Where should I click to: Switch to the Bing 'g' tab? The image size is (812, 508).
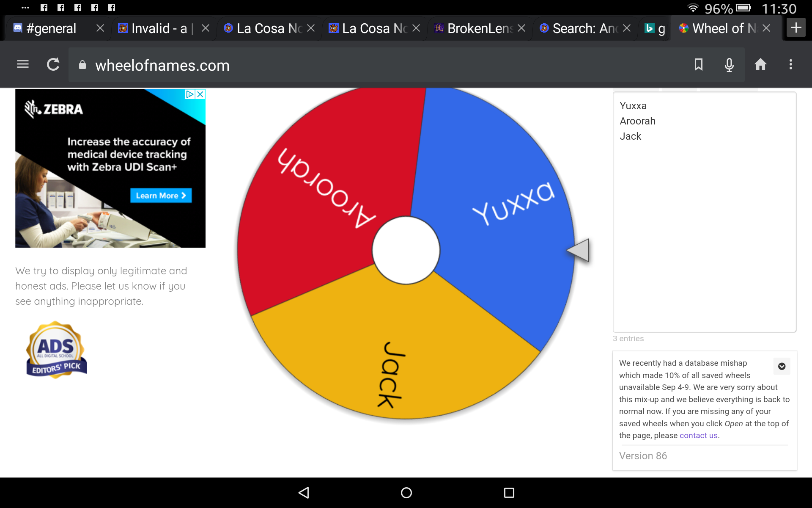click(655, 28)
